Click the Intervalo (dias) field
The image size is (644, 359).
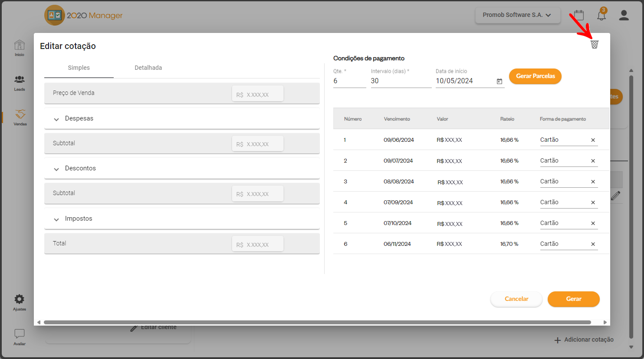401,81
